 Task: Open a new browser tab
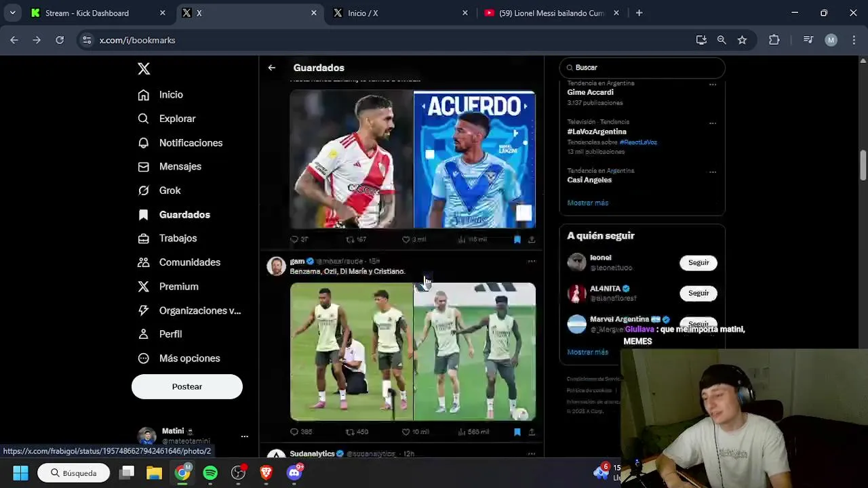click(x=639, y=13)
